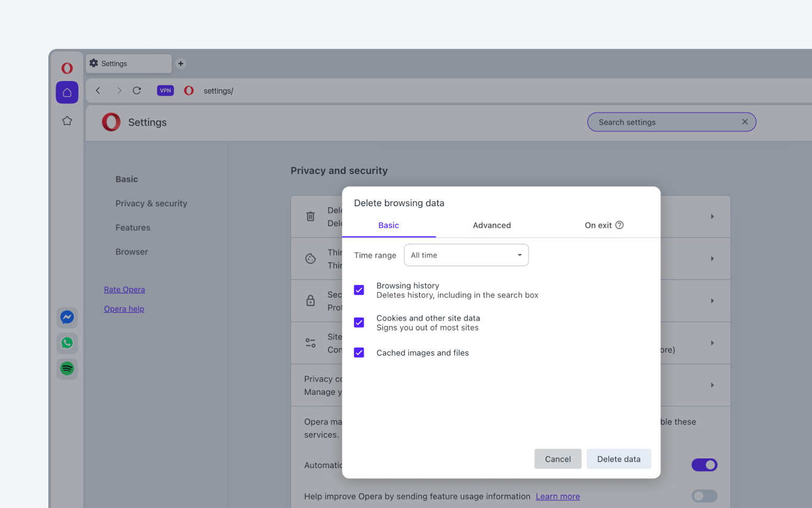
Task: Expand the Privacy row arrow
Action: [712, 385]
